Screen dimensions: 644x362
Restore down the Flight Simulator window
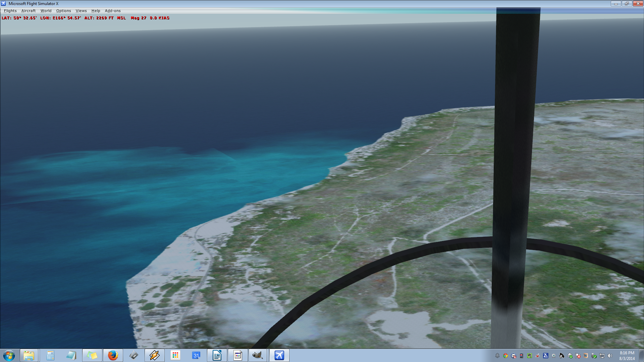(x=627, y=4)
